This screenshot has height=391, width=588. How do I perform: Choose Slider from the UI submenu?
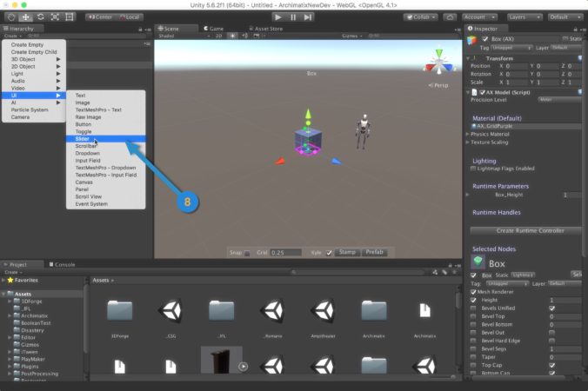(106, 139)
